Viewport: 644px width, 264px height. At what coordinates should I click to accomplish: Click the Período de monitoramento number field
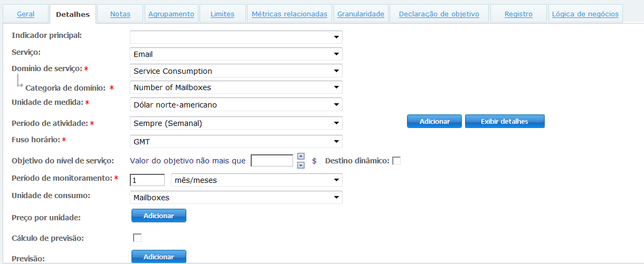(147, 180)
